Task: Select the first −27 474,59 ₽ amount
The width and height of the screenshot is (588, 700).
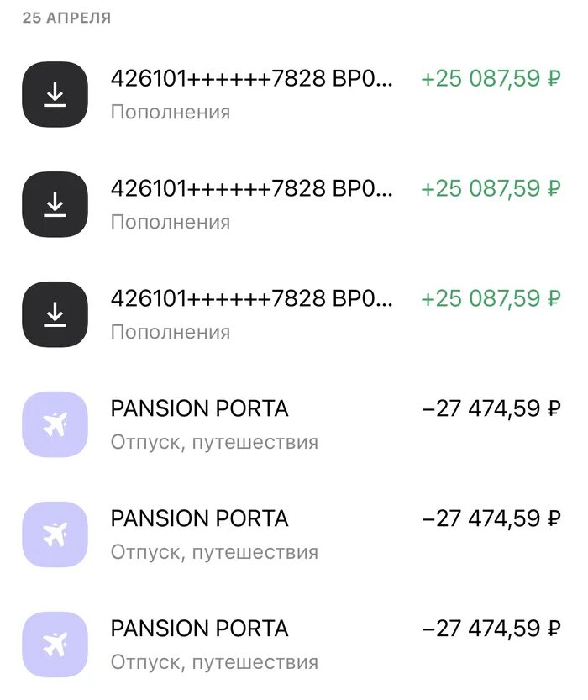Action: 491,408
